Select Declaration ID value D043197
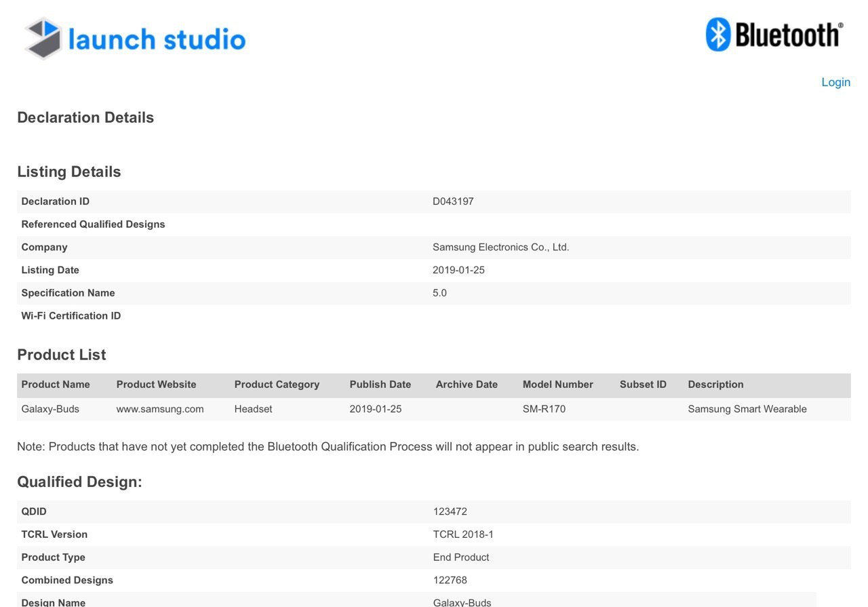The width and height of the screenshot is (868, 607). [453, 201]
